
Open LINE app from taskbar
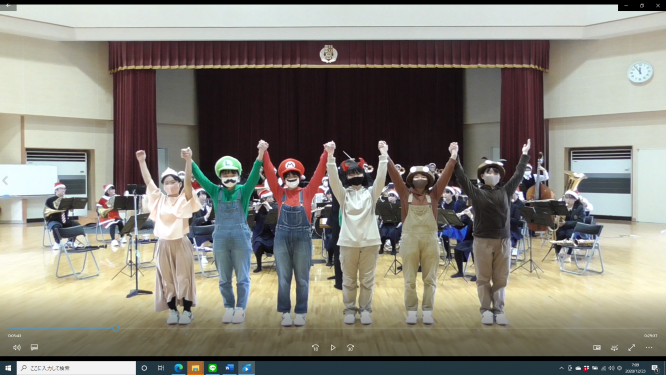pyautogui.click(x=212, y=368)
